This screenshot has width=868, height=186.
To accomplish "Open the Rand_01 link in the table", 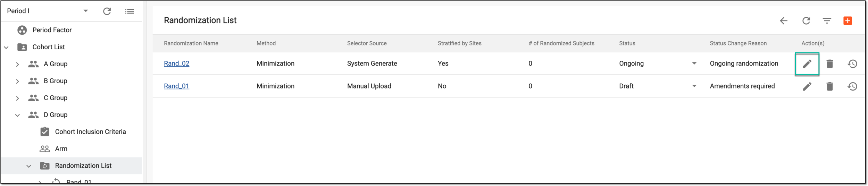I will [x=176, y=86].
